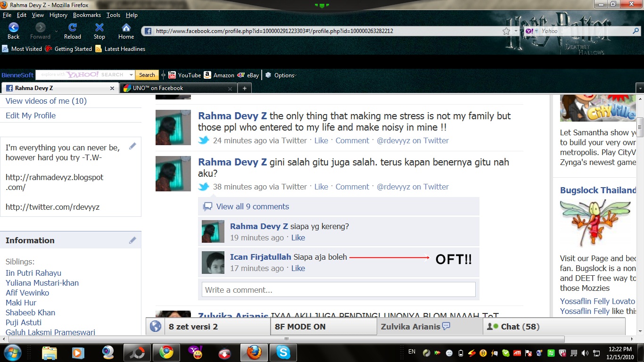Click the Write a comment field
Viewport: 644px width, 362px height.
coord(339,289)
